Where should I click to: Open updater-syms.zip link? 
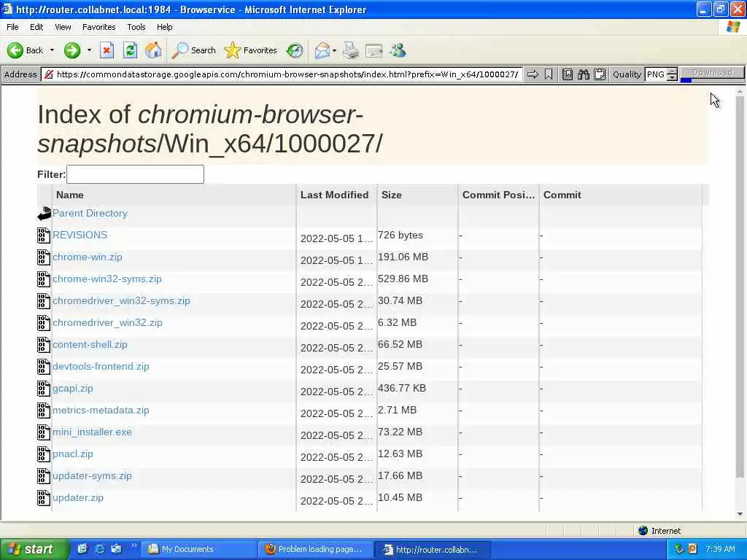point(92,476)
